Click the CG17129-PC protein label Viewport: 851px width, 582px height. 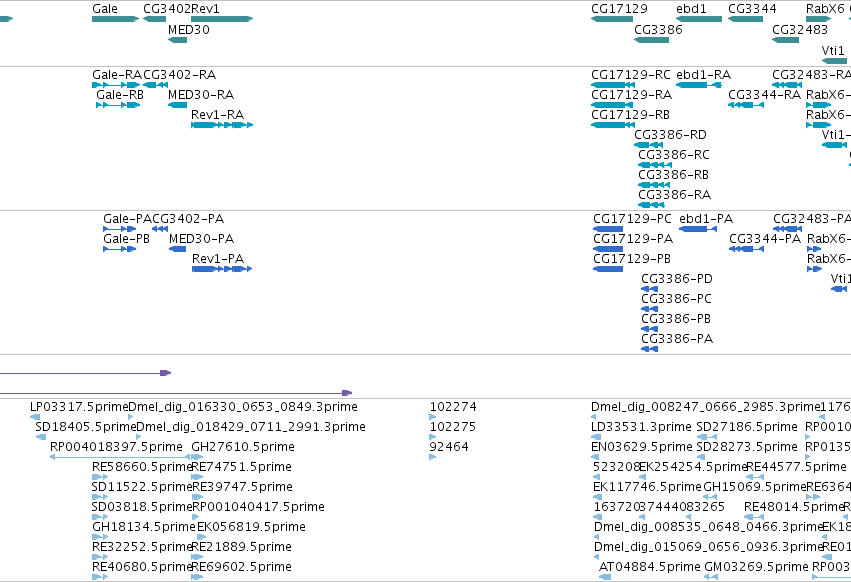click(632, 219)
